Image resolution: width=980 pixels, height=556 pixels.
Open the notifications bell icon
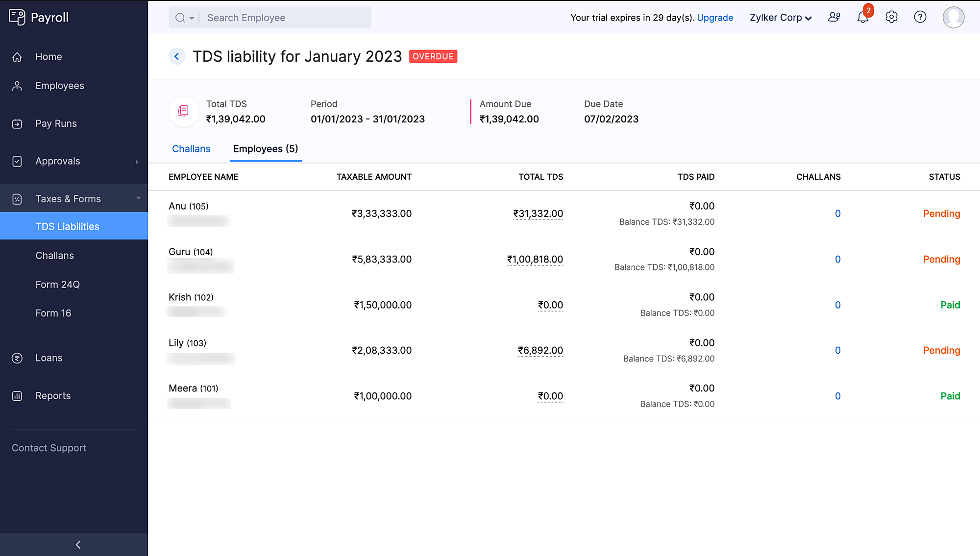[862, 18]
